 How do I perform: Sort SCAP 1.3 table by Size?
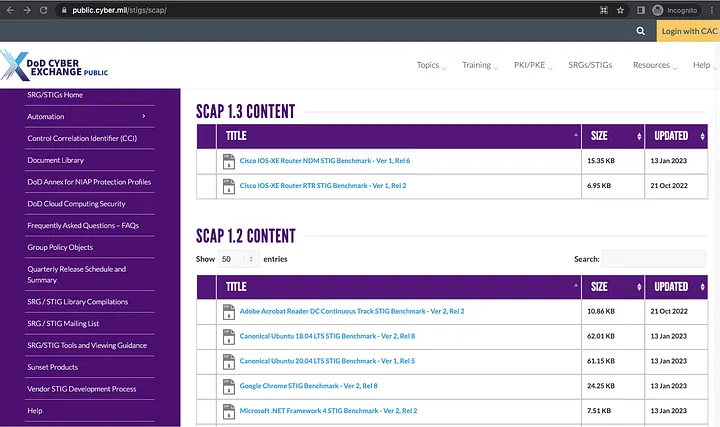613,136
